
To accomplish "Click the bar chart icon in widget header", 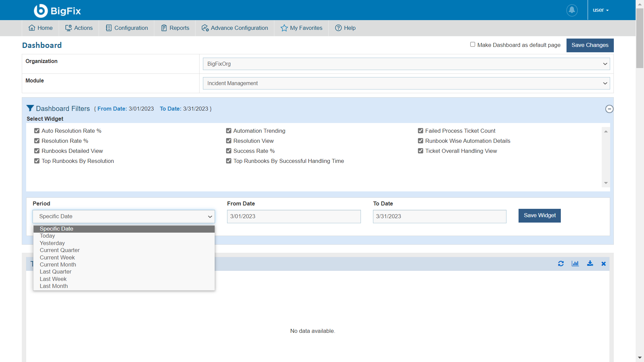I will pos(575,264).
